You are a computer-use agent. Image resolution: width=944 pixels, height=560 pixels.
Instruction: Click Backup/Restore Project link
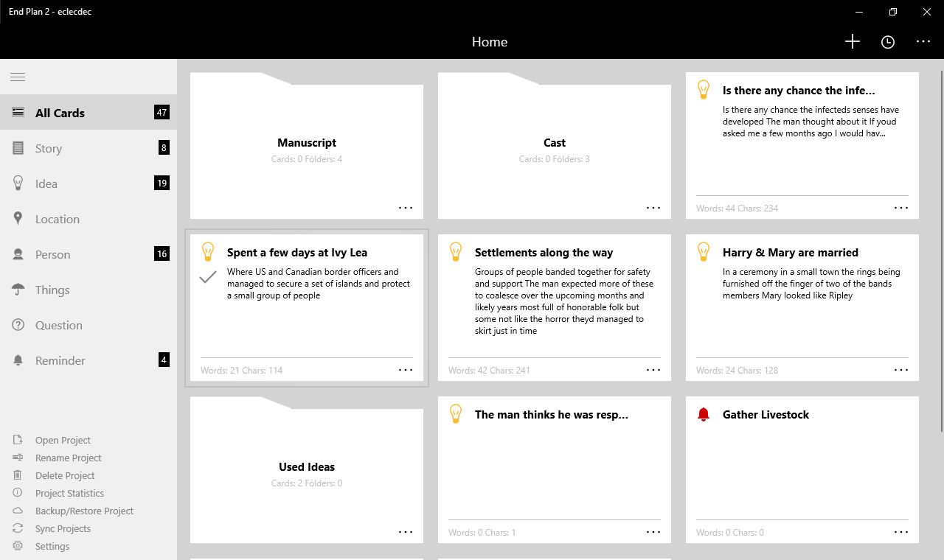tap(84, 511)
